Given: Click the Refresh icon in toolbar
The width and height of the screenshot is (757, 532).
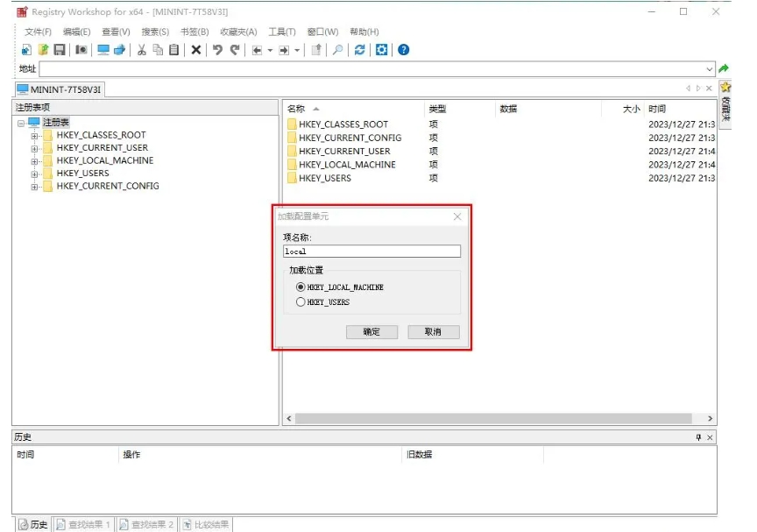Looking at the screenshot, I should (360, 50).
